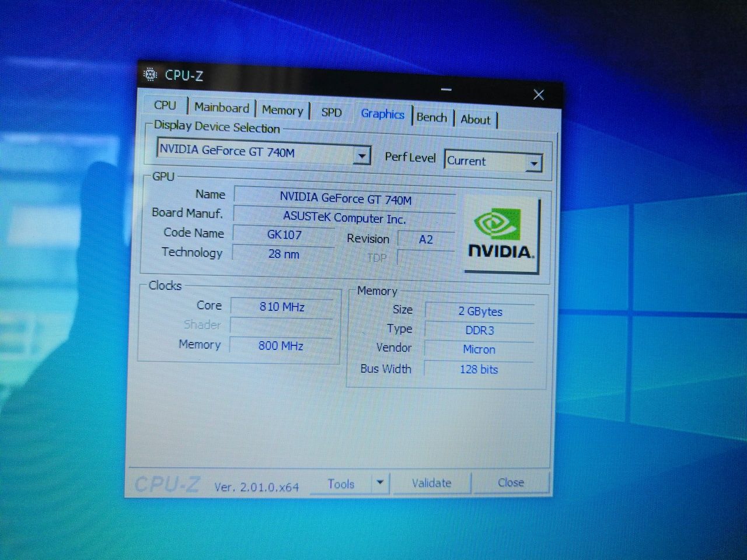Click the empty Shader clock field
747x560 pixels.
pos(281,326)
